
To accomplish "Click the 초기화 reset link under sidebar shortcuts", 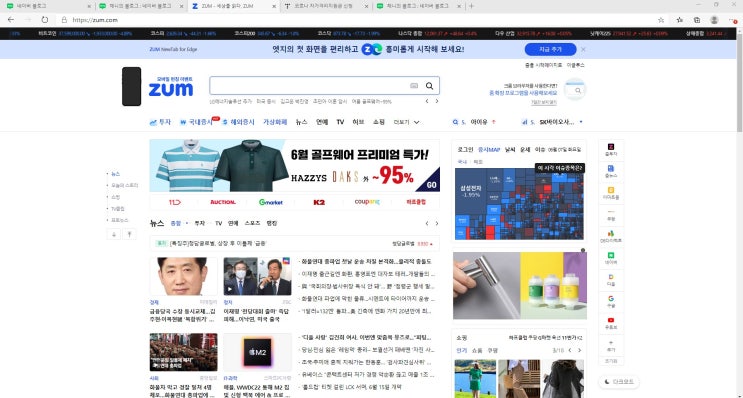I will 611,361.
